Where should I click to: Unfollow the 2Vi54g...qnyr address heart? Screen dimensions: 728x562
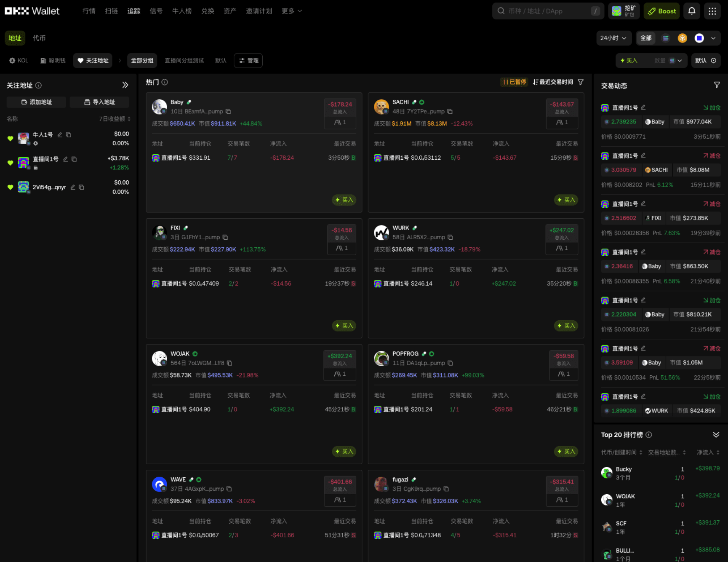pos(11,187)
